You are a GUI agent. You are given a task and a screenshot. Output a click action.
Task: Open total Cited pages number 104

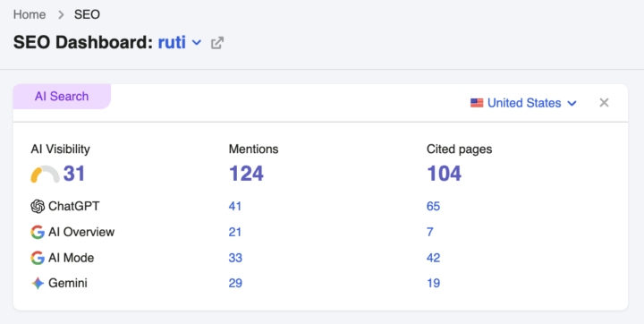[445, 173]
